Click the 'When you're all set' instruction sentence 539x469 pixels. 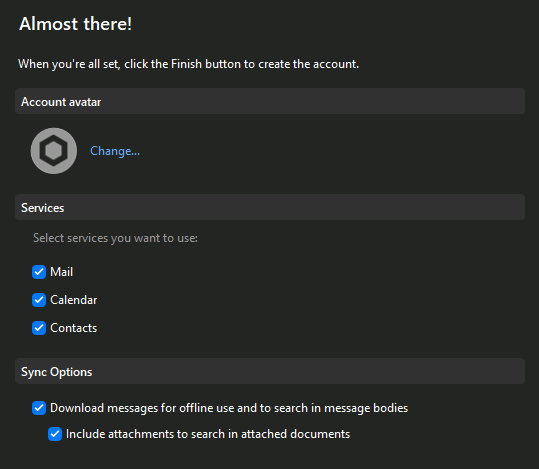point(188,64)
